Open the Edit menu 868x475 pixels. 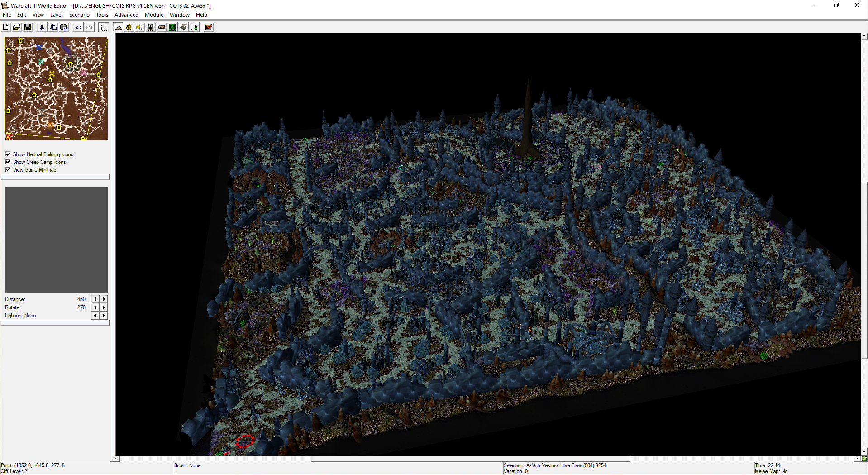point(22,15)
